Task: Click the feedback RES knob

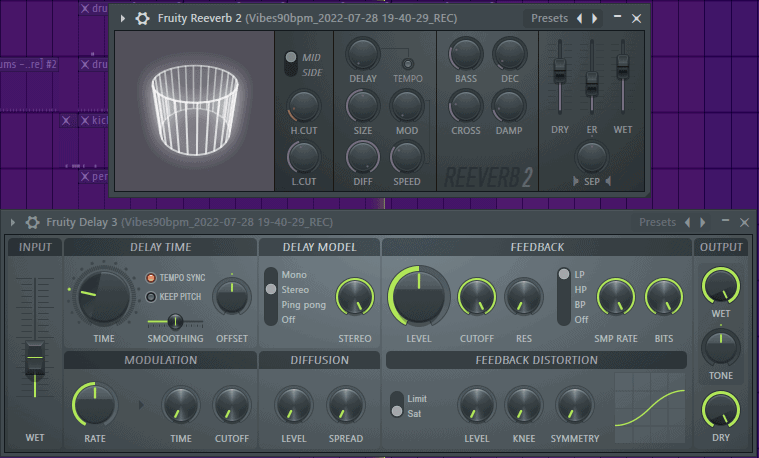Action: click(x=524, y=296)
